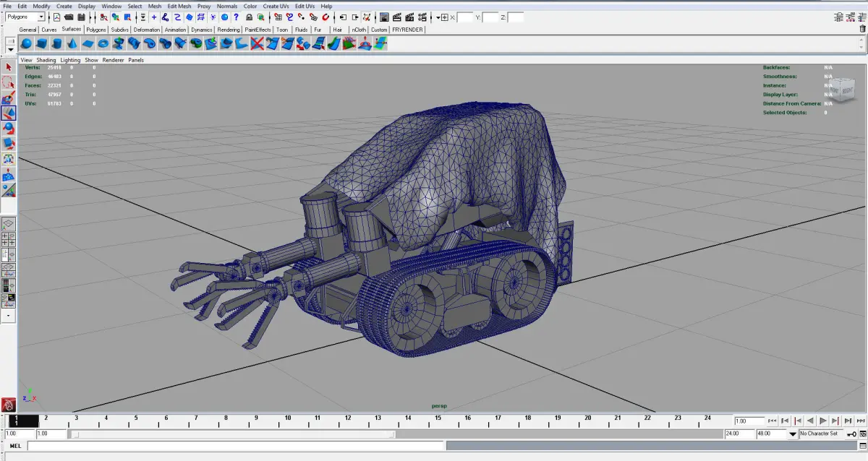Select the Scale tool in toolbox
Screen dimensions: 868x461
tap(9, 144)
